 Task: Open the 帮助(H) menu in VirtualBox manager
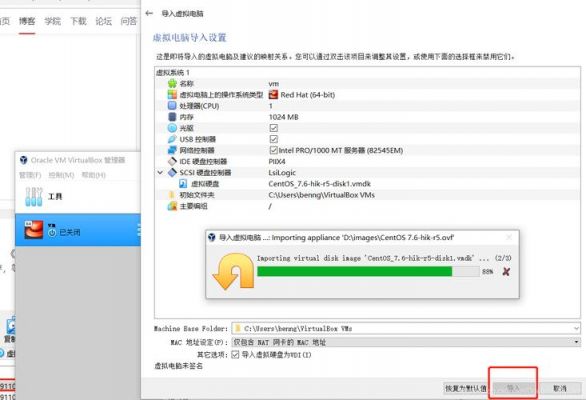coord(93,175)
